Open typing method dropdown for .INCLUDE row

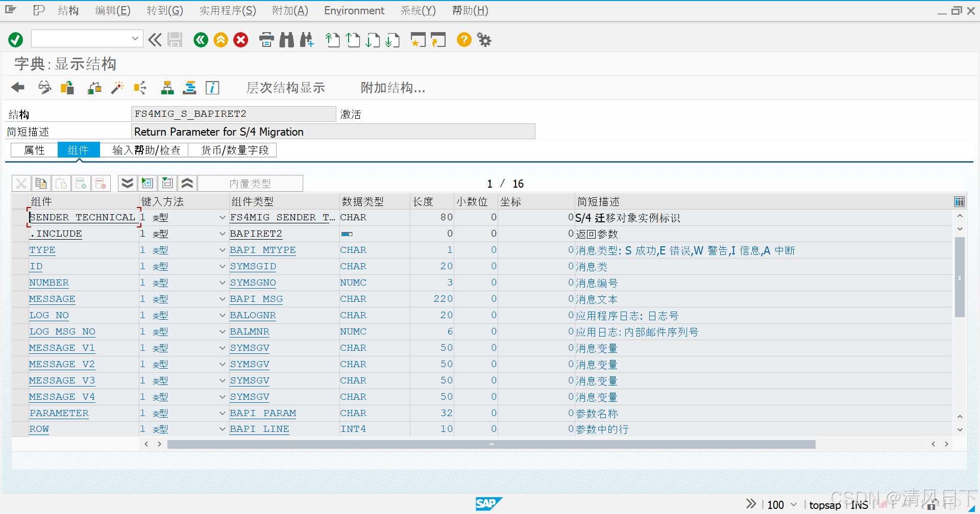pos(222,234)
